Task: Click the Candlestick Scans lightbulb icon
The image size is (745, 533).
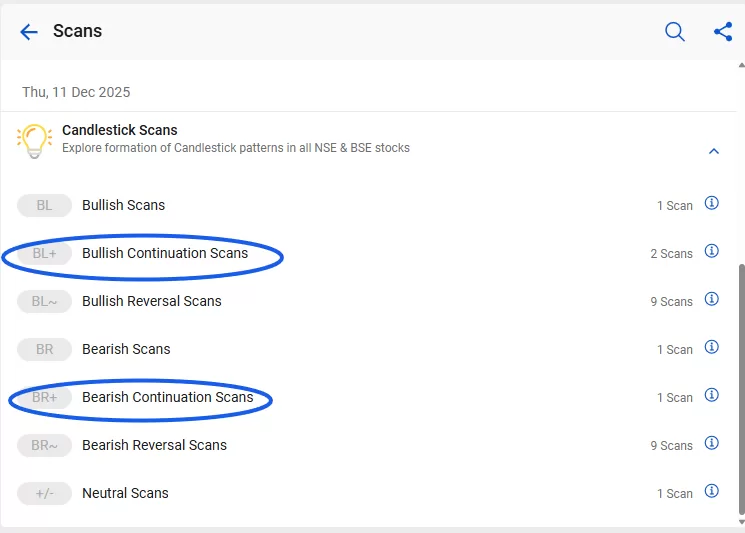Action: tap(34, 141)
